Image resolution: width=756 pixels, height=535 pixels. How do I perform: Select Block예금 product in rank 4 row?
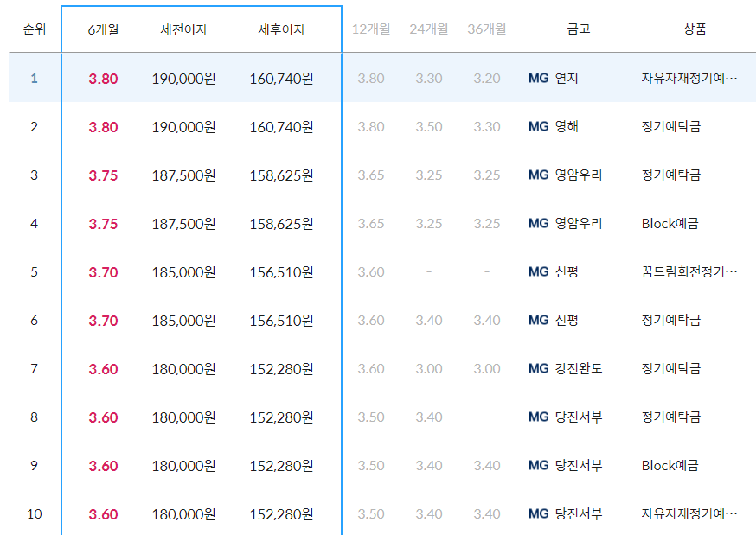[670, 224]
